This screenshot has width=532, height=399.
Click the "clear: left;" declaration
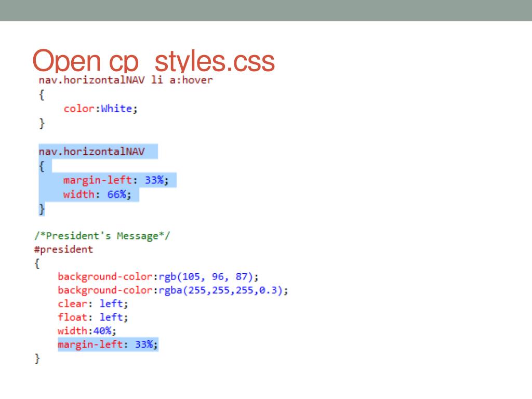[x=92, y=303]
